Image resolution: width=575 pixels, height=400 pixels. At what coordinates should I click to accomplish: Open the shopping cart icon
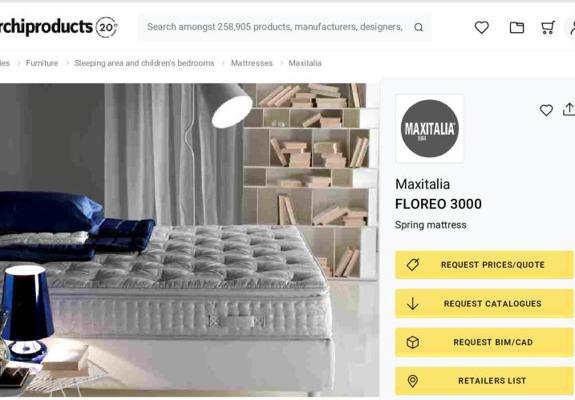547,27
